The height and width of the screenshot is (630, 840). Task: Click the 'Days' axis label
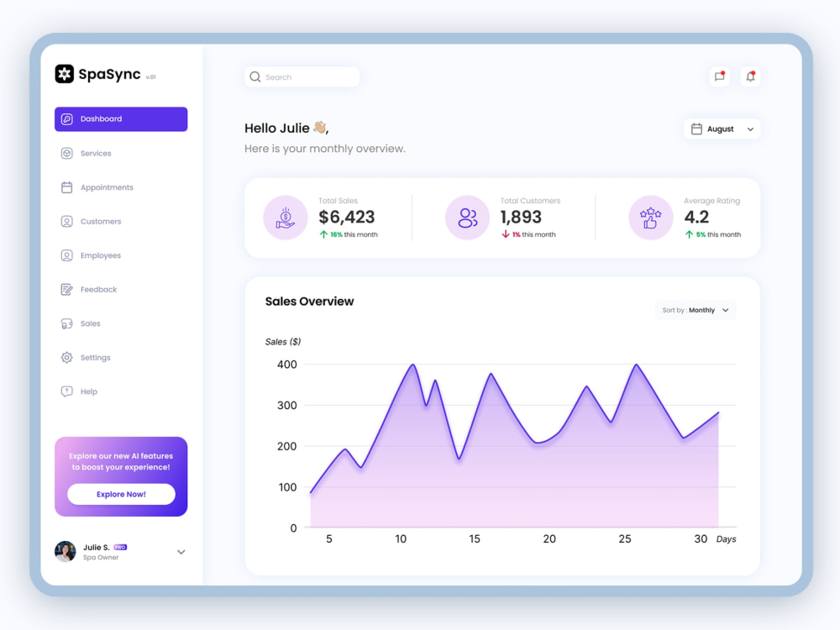726,539
